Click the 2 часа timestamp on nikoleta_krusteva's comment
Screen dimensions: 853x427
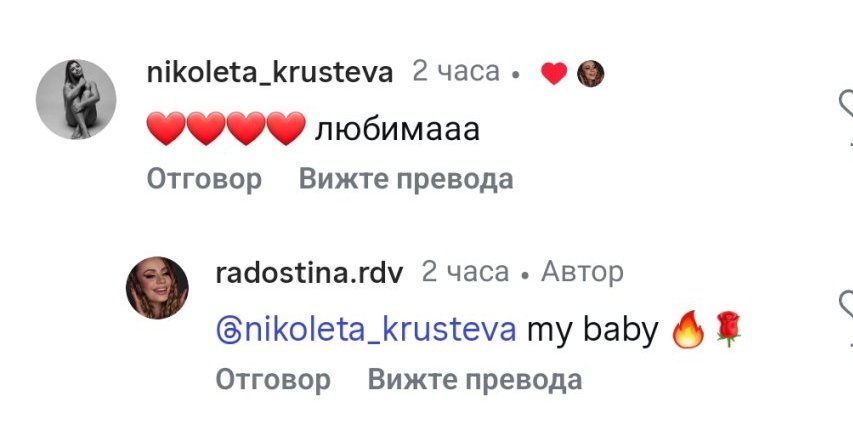coord(455,72)
